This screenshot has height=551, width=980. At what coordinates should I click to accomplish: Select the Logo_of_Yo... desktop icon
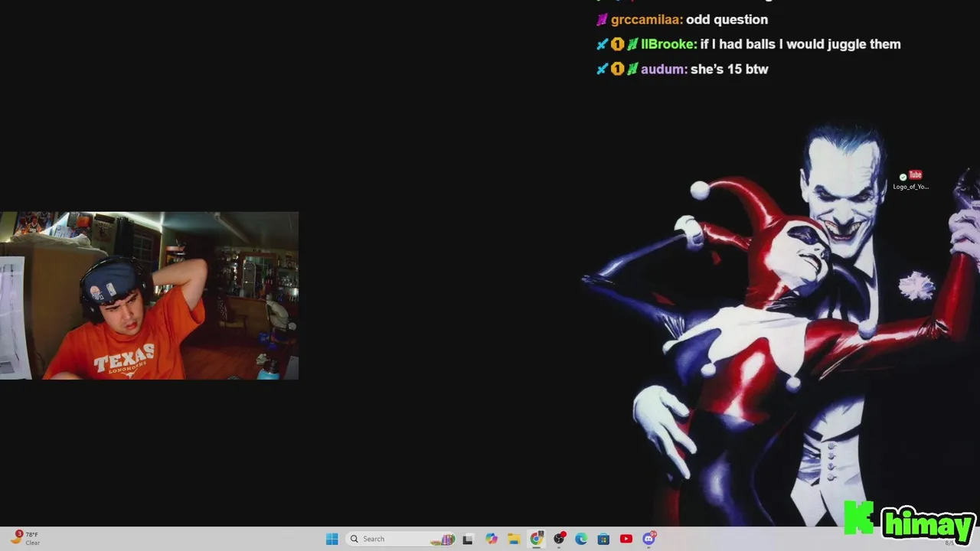click(911, 181)
